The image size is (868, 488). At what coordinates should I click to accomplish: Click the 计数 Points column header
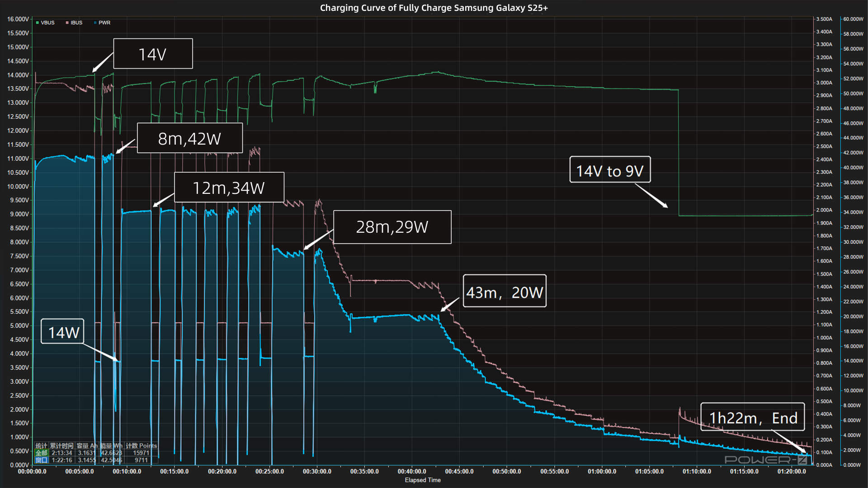[142, 446]
